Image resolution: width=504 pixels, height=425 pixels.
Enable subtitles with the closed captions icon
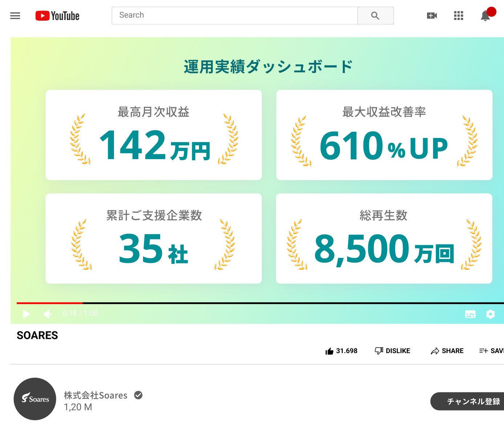470,314
